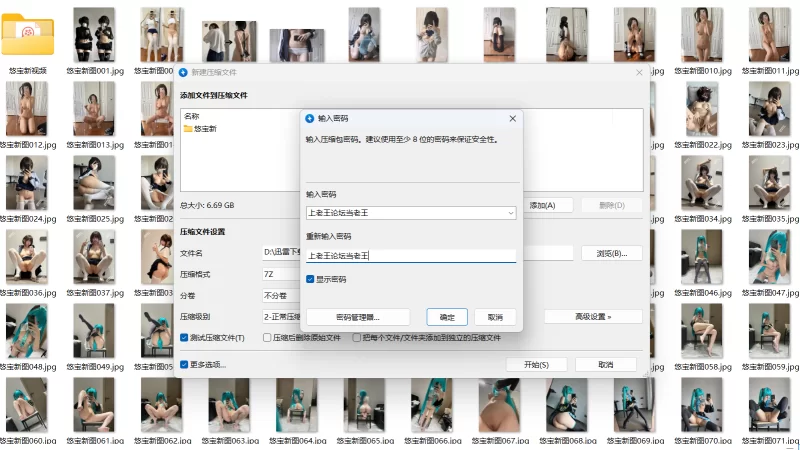Open file browser via 浏览(B)... button
The image size is (800, 450).
612,253
